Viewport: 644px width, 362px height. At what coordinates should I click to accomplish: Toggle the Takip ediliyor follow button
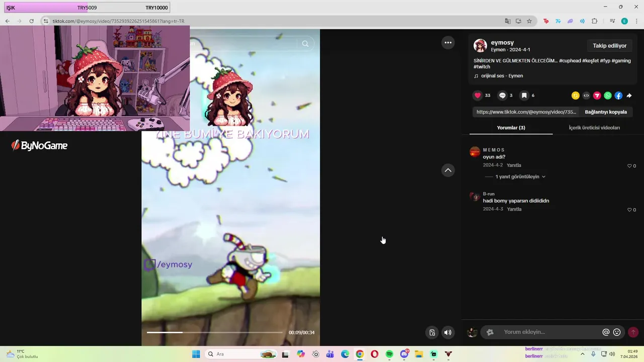coord(609,46)
